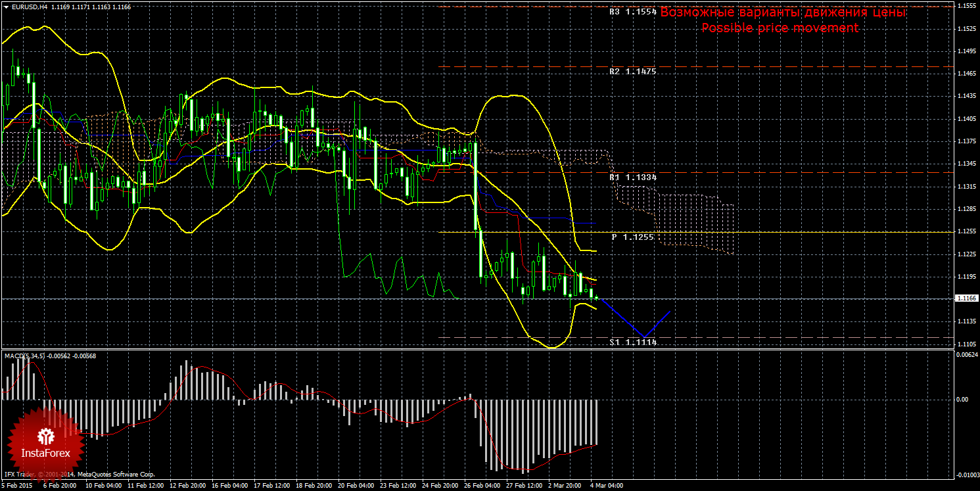The width and height of the screenshot is (980, 491).
Task: Select the R1 1.1334 resistance label
Action: [633, 177]
